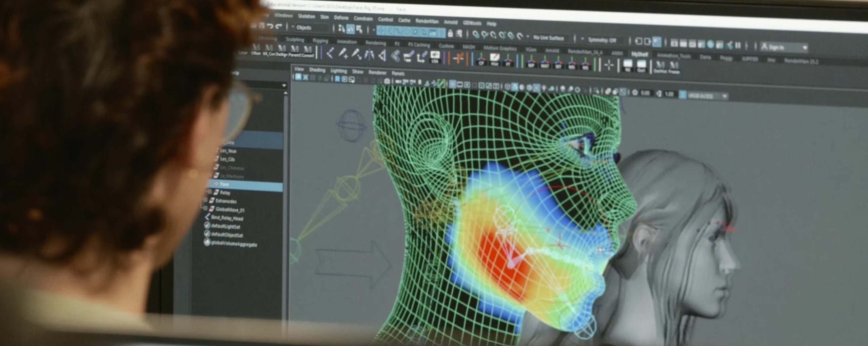Open the Symmetry: Off dropdown
Screen dimensions: 868x346
(x=603, y=40)
